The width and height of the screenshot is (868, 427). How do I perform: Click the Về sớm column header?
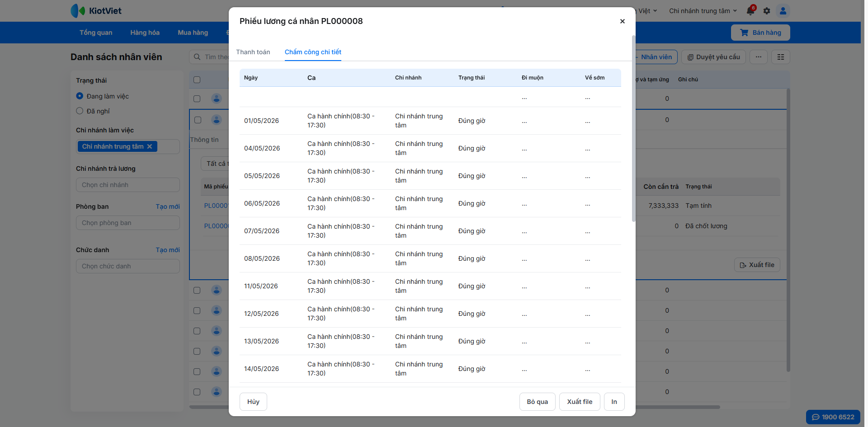coord(594,78)
